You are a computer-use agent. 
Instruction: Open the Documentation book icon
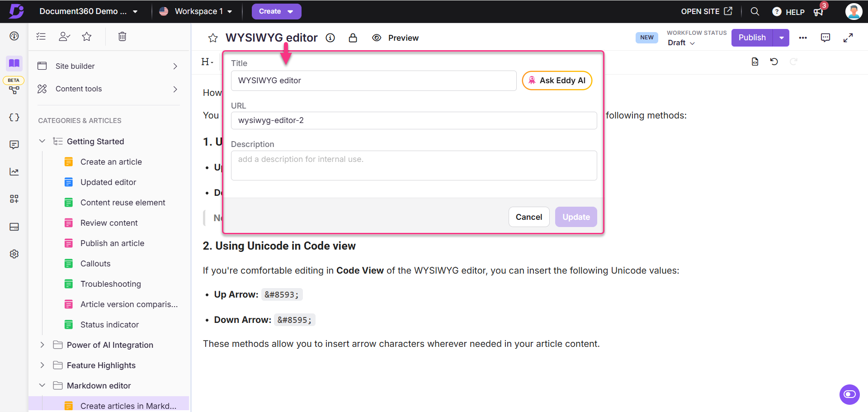click(14, 63)
